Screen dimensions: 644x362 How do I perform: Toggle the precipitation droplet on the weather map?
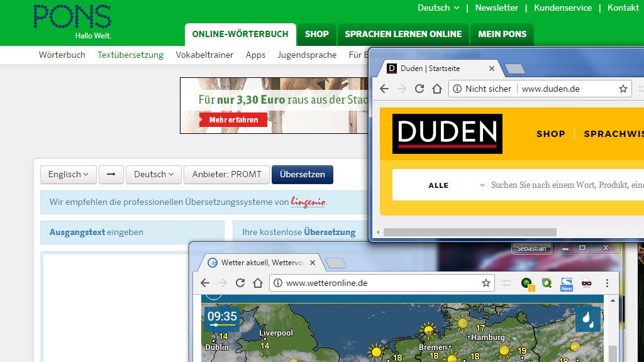coord(587,320)
